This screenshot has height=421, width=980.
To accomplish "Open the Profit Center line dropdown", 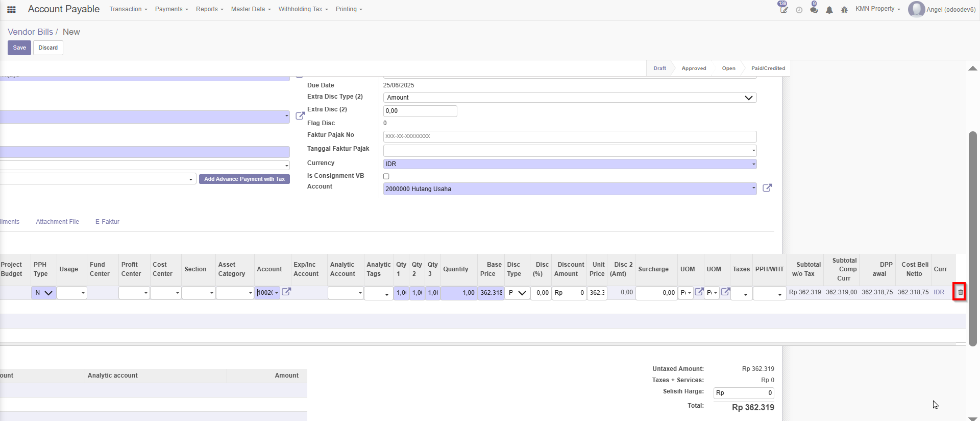I will click(x=134, y=293).
